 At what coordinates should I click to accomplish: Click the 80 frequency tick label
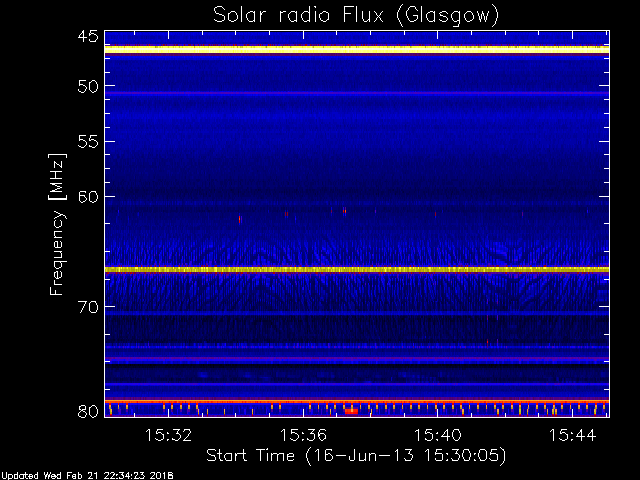pyautogui.click(x=88, y=411)
